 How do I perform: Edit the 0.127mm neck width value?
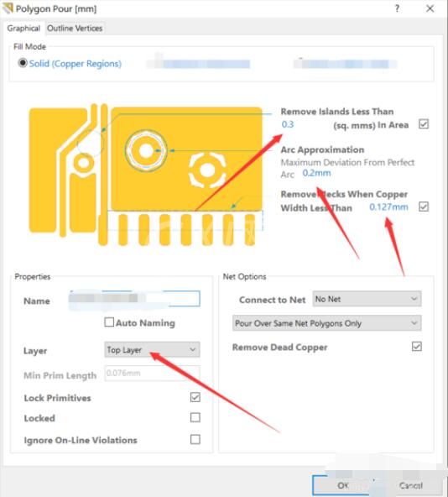point(388,207)
